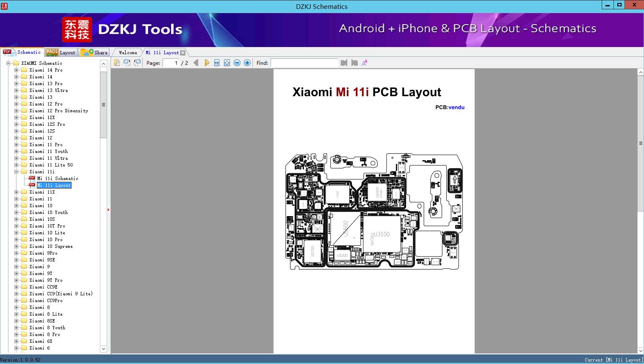The width and height of the screenshot is (644, 364).
Task: Click the find previous match icon
Action: tap(344, 63)
